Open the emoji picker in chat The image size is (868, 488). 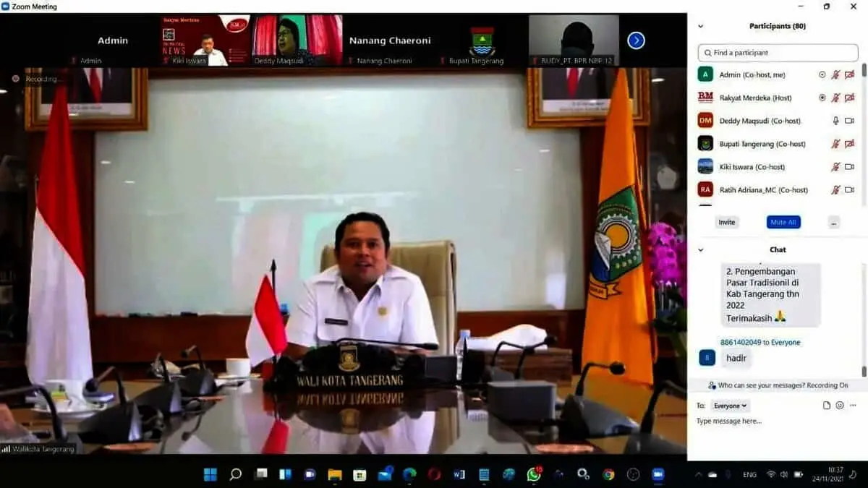840,406
